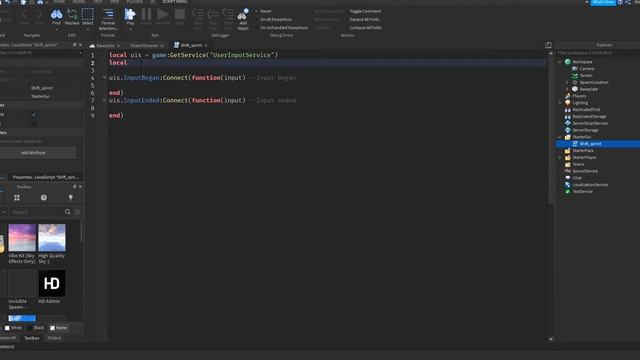Click the Pause test button
This screenshot has width=640, height=360.
click(x=146, y=17)
